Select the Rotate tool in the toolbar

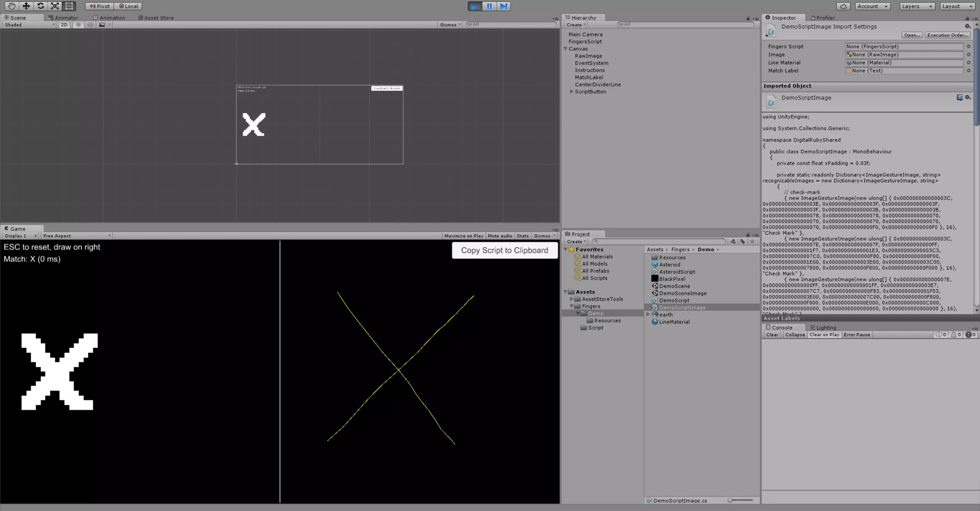(x=40, y=6)
